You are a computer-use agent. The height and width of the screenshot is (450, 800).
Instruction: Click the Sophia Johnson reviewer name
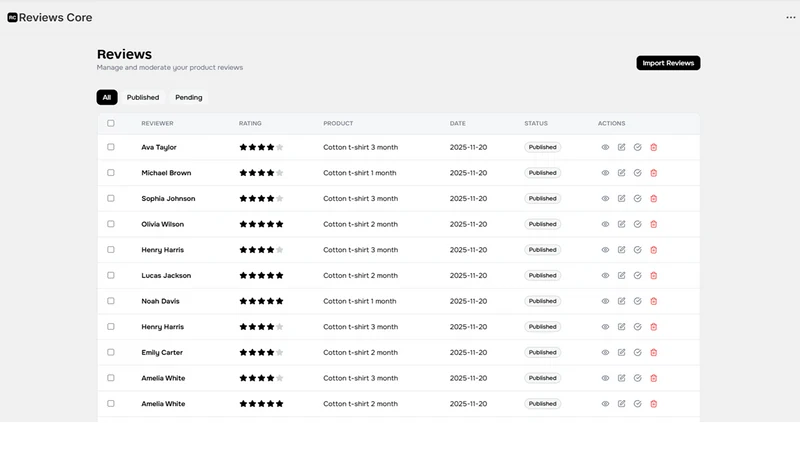(x=168, y=198)
